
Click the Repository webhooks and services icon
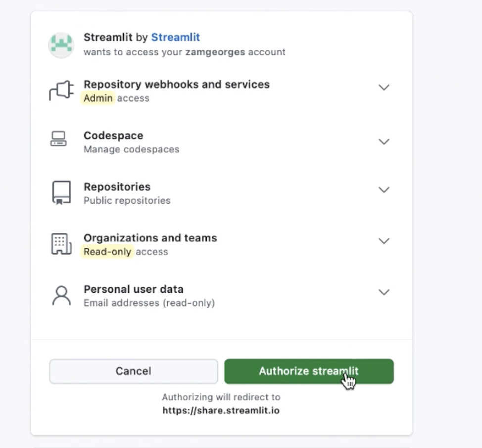click(60, 90)
